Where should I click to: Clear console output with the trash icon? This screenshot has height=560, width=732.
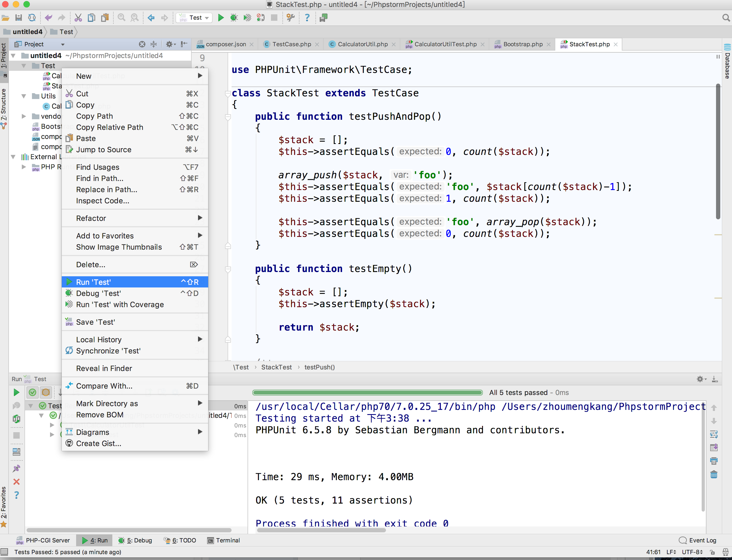(714, 474)
